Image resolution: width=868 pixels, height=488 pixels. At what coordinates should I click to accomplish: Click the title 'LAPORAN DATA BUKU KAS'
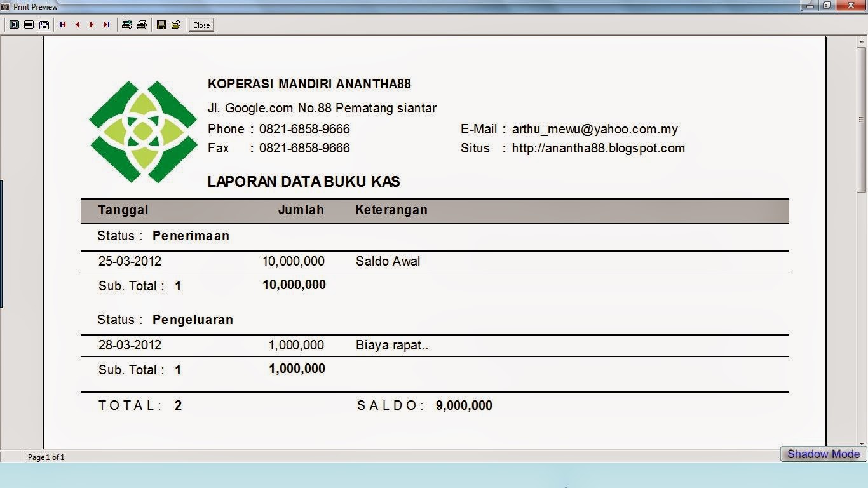pos(304,182)
